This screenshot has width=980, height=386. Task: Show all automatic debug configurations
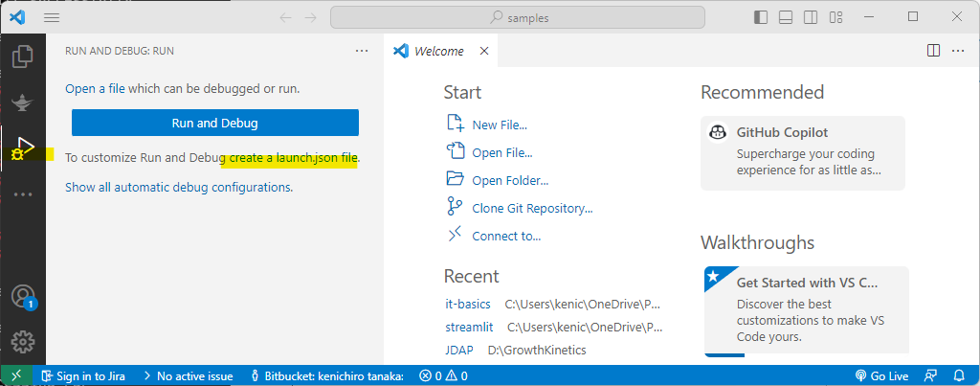tap(179, 187)
